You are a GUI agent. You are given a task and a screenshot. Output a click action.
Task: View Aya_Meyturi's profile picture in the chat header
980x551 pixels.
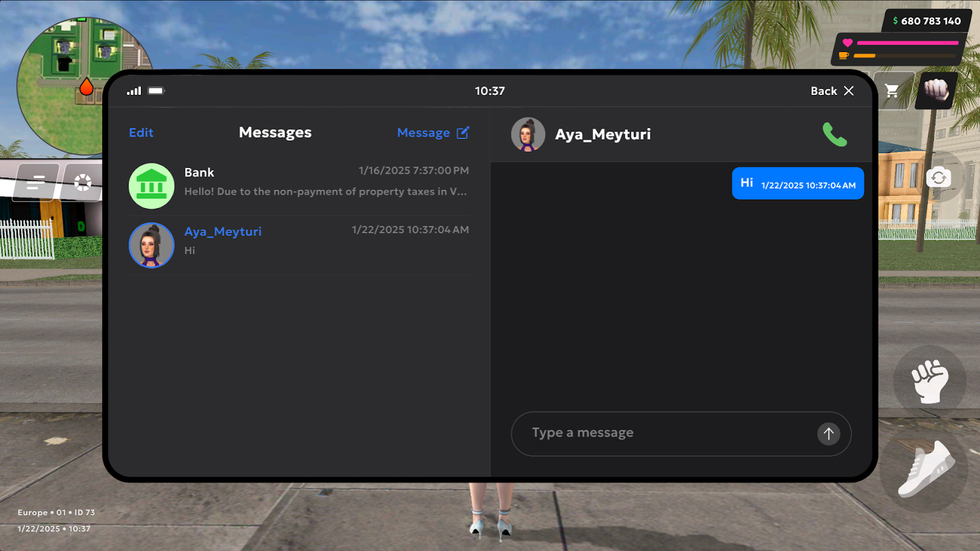[528, 134]
